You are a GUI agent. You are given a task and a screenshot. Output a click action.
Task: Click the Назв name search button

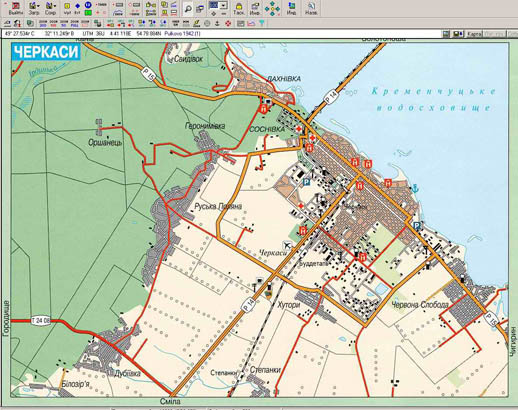pyautogui.click(x=311, y=9)
